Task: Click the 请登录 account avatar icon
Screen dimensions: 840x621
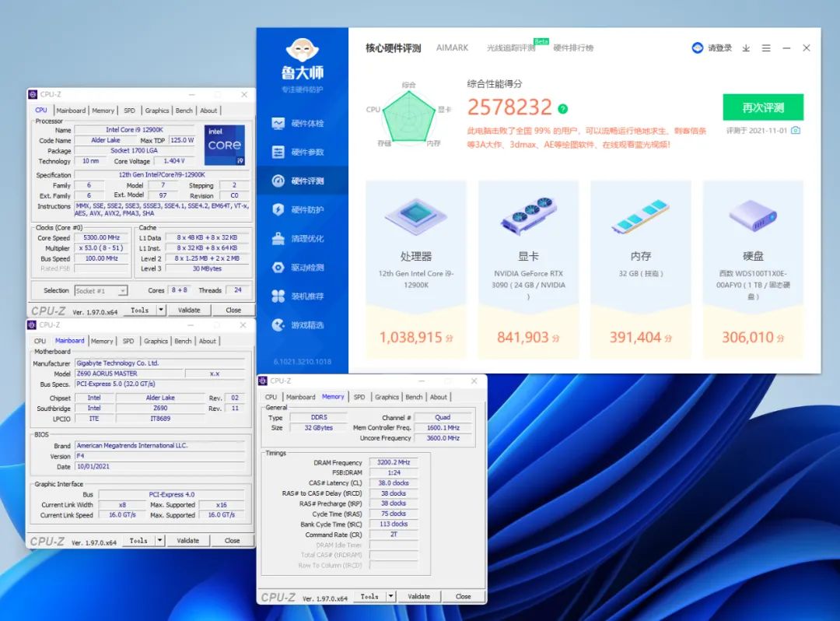Action: tap(698, 47)
